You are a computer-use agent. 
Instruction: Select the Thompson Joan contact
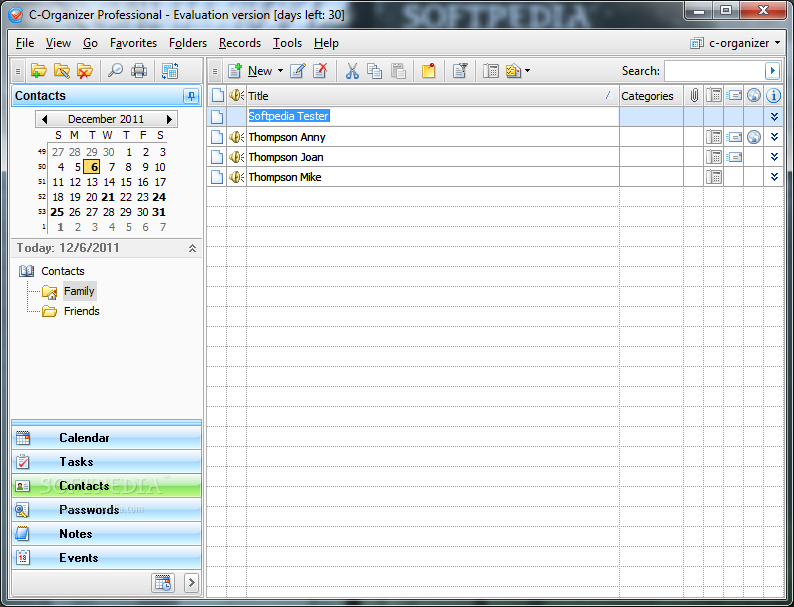pyautogui.click(x=286, y=157)
